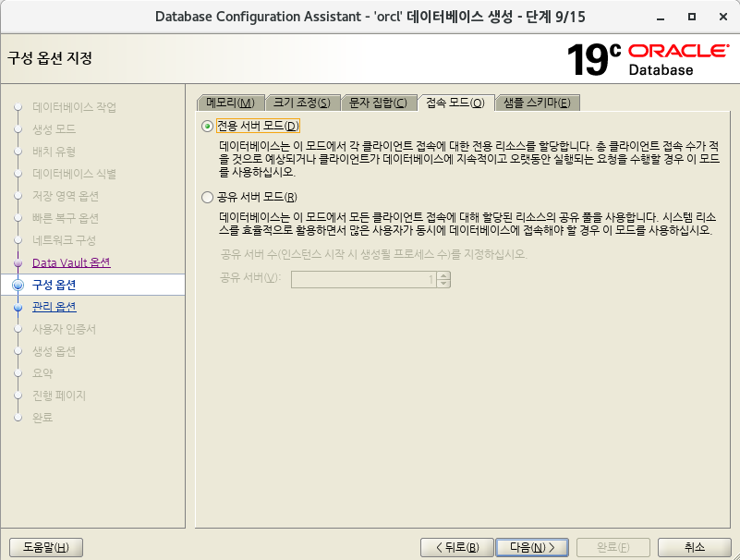Click the Oracle 19c Database logo

[x=648, y=59]
